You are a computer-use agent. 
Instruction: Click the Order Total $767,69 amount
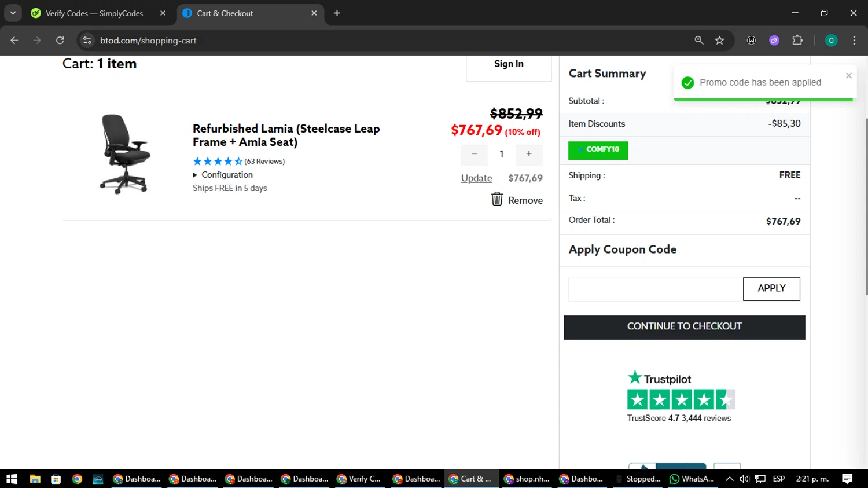point(784,221)
